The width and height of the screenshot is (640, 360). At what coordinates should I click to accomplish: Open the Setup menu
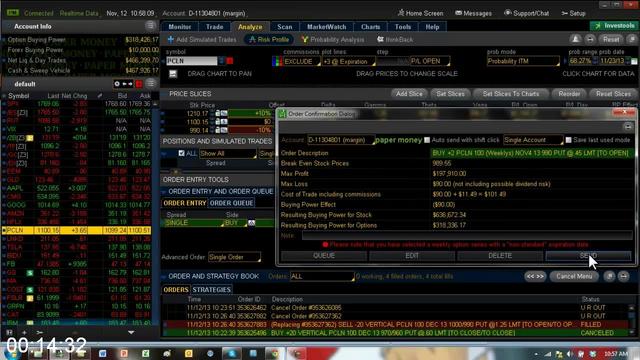573,13
